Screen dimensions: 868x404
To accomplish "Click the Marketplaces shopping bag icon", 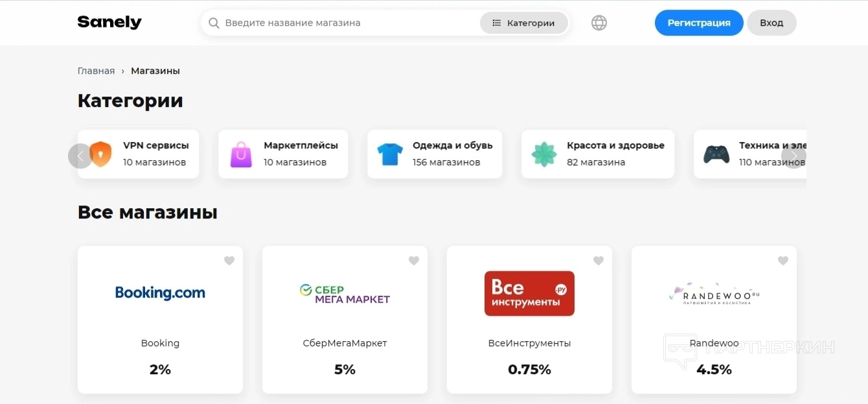I will tap(241, 154).
